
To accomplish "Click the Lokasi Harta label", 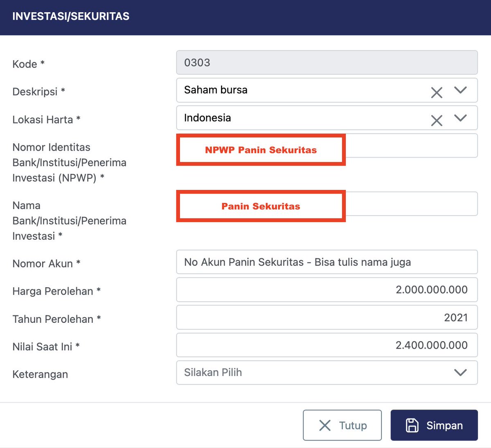I will point(46,119).
